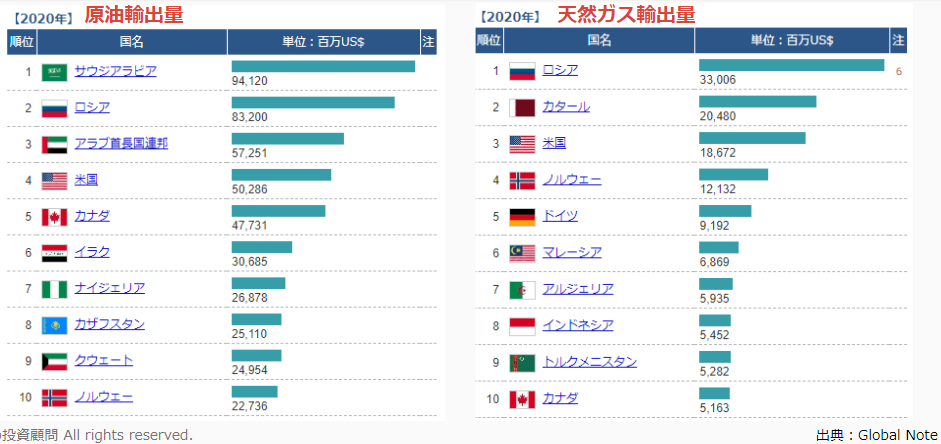Click Saudi Arabia's 94,120 teal bar
Viewport: 941px width, 444px height.
[323, 66]
